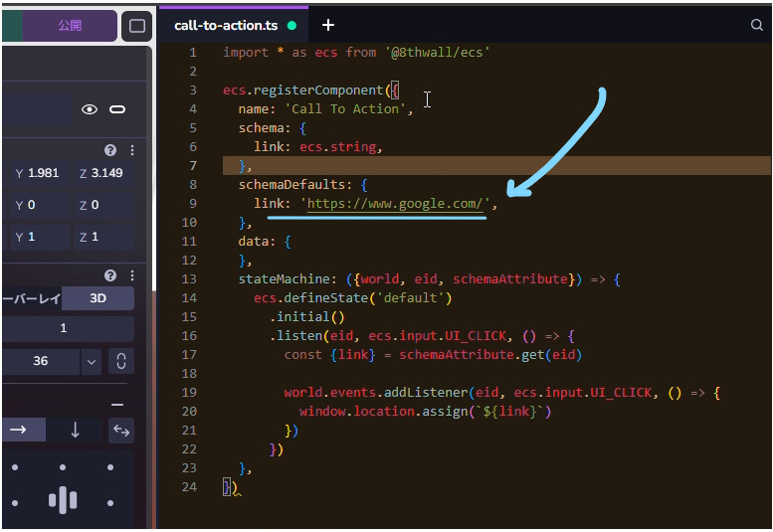Edit the Z 1 scale field
The image size is (773, 532).
[103, 237]
